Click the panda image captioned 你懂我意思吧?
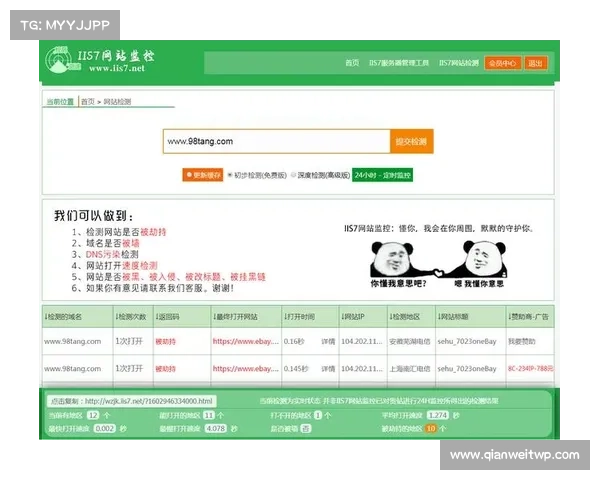The image size is (600, 480). click(x=398, y=260)
